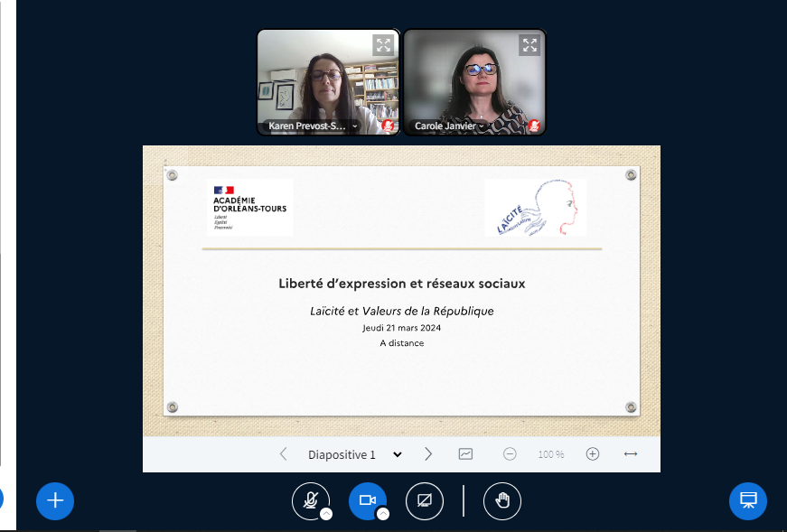
Task: Make Carole Janvier's webcam fullscreen
Action: (530, 43)
